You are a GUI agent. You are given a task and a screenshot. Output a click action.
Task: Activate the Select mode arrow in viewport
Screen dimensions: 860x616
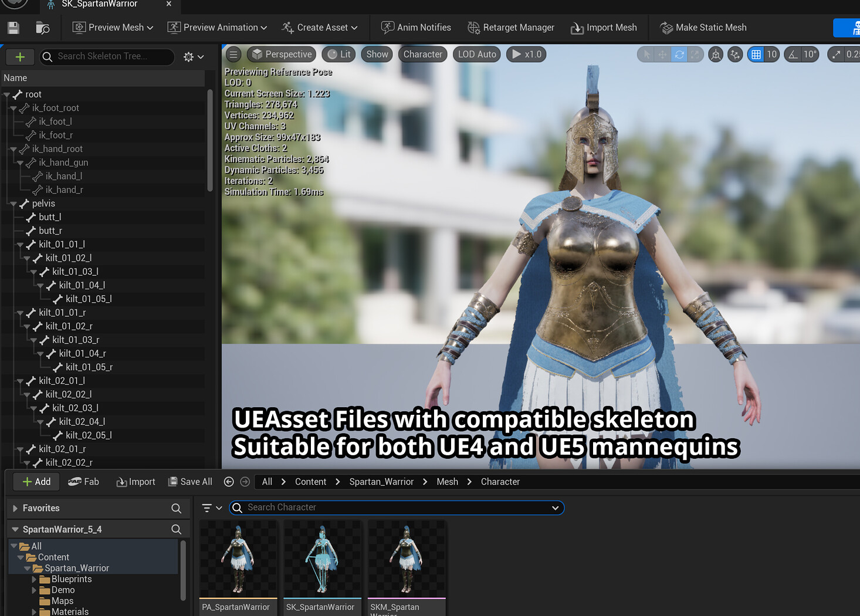(646, 55)
